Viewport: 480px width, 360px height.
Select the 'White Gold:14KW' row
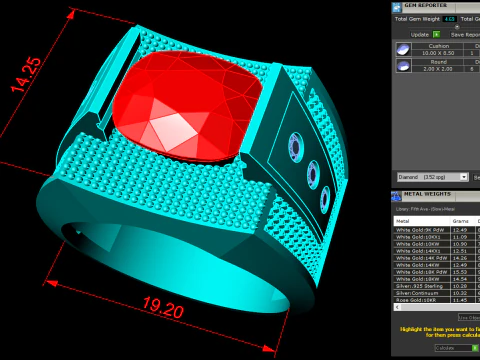coord(437,265)
